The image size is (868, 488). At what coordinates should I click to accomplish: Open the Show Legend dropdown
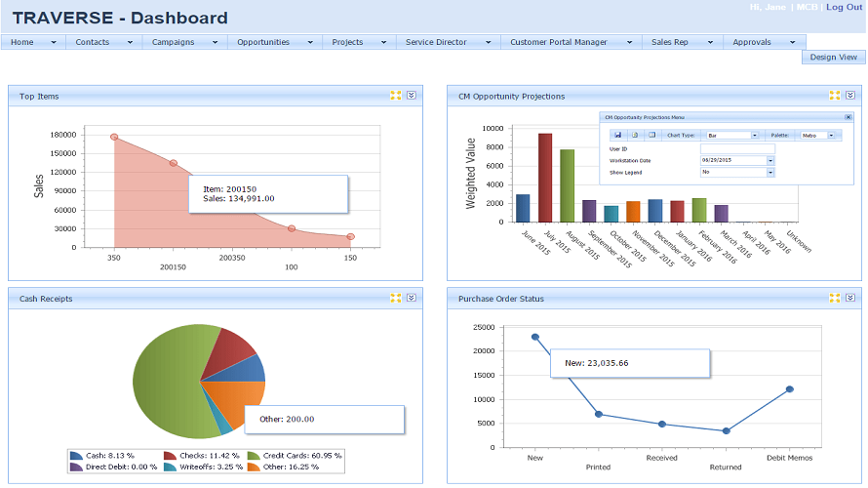point(770,172)
